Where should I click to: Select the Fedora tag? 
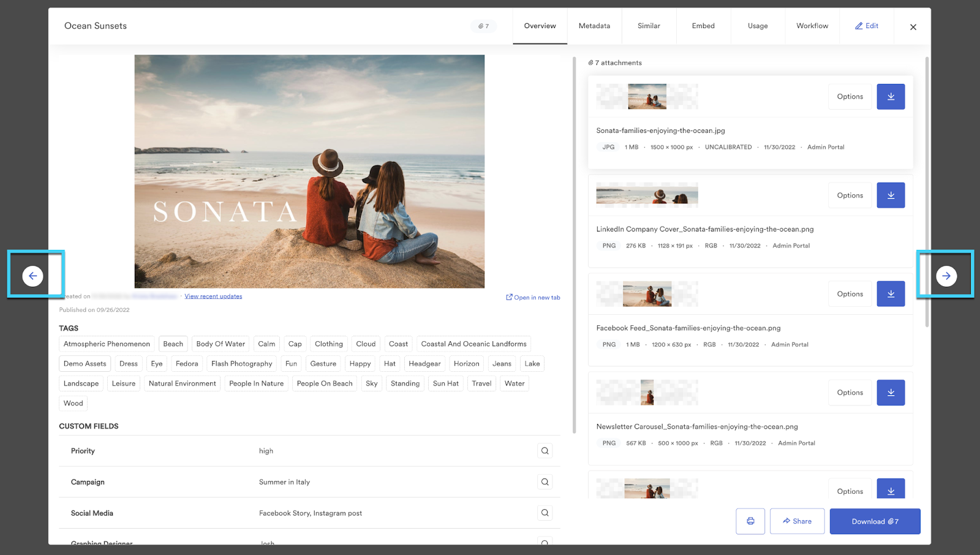[187, 364]
